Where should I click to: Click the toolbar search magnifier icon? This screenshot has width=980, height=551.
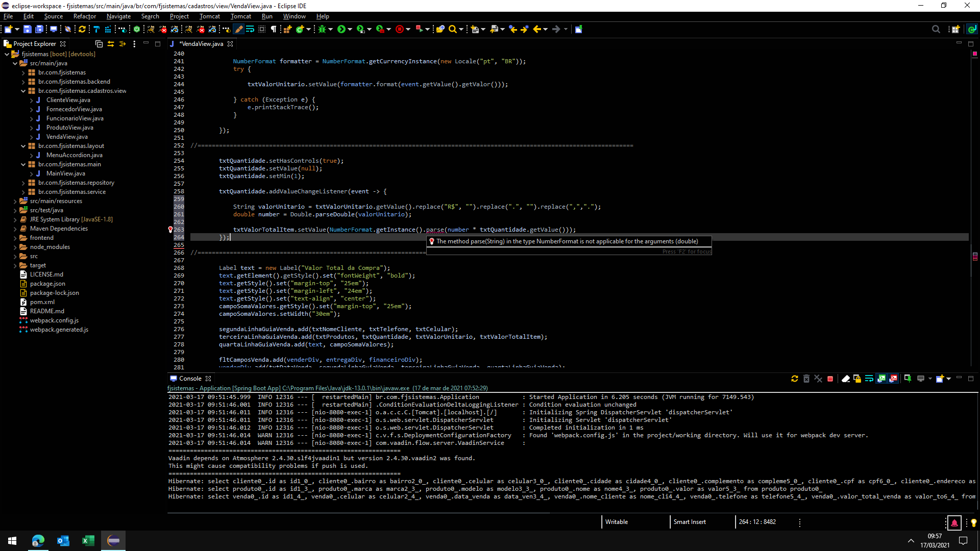[452, 29]
